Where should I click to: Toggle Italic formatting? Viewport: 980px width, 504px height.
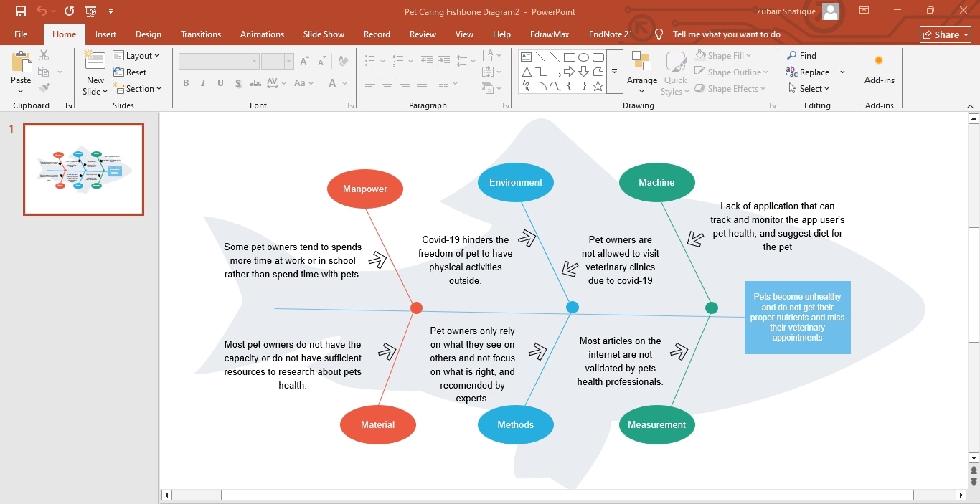(x=203, y=84)
